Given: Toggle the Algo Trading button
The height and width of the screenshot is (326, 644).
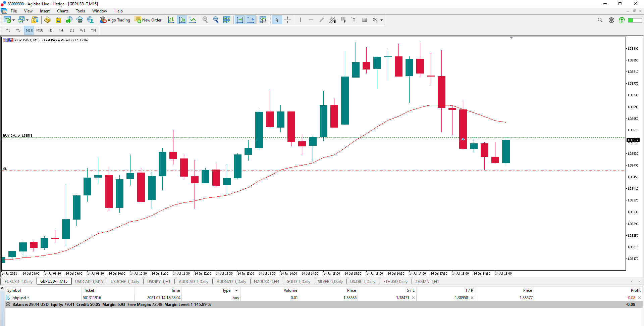Looking at the screenshot, I should [115, 20].
